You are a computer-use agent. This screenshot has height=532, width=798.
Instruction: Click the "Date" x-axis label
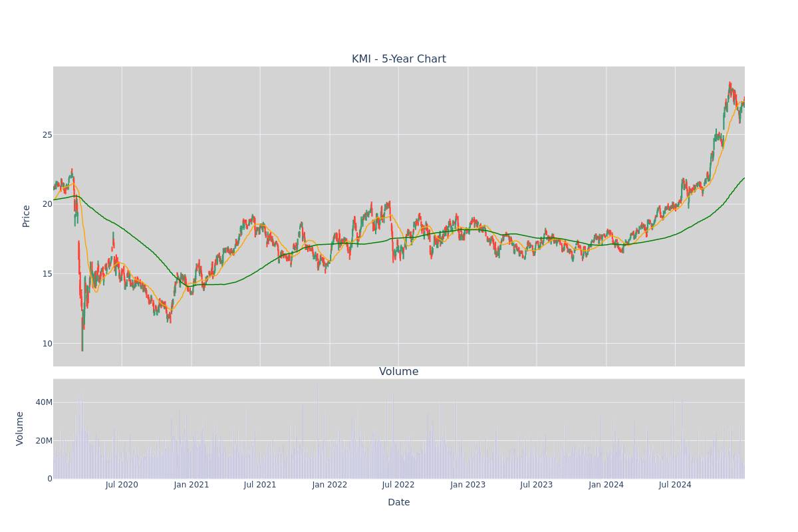tap(399, 502)
